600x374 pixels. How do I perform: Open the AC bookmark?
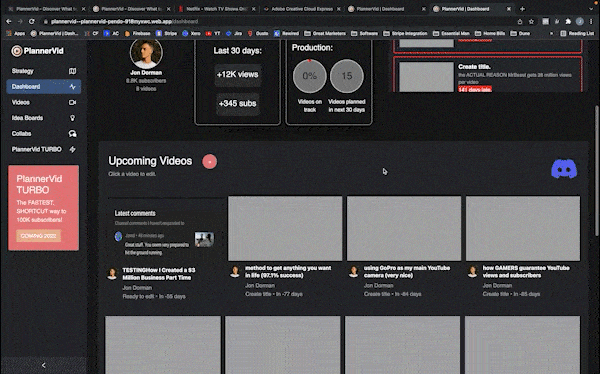coord(112,34)
